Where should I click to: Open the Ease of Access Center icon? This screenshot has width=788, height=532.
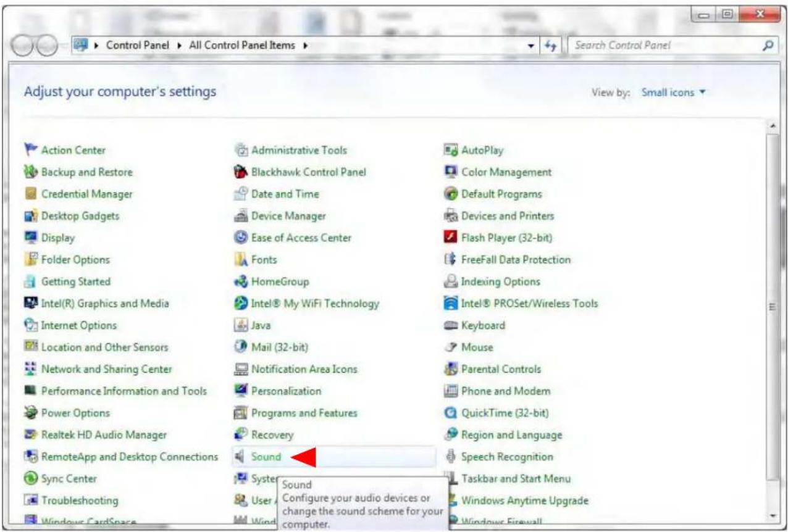click(x=240, y=238)
